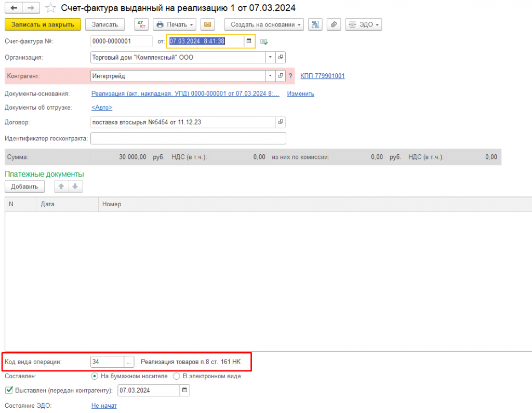
Task: Expand Организация dropdown list
Action: [270, 57]
